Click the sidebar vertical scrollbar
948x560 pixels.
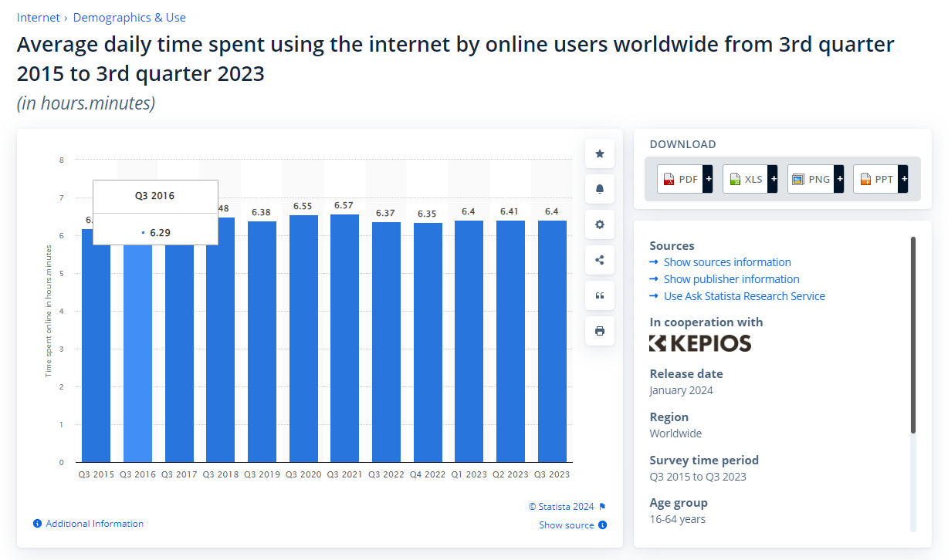click(913, 336)
